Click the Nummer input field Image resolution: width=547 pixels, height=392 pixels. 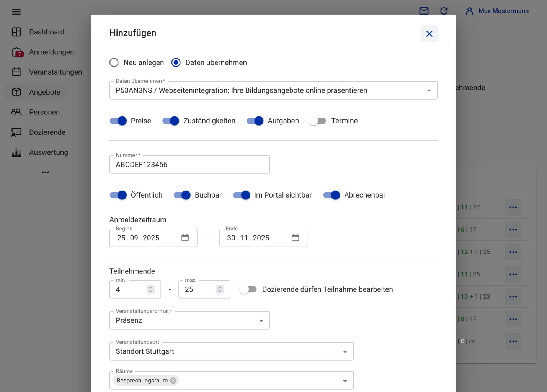(189, 165)
